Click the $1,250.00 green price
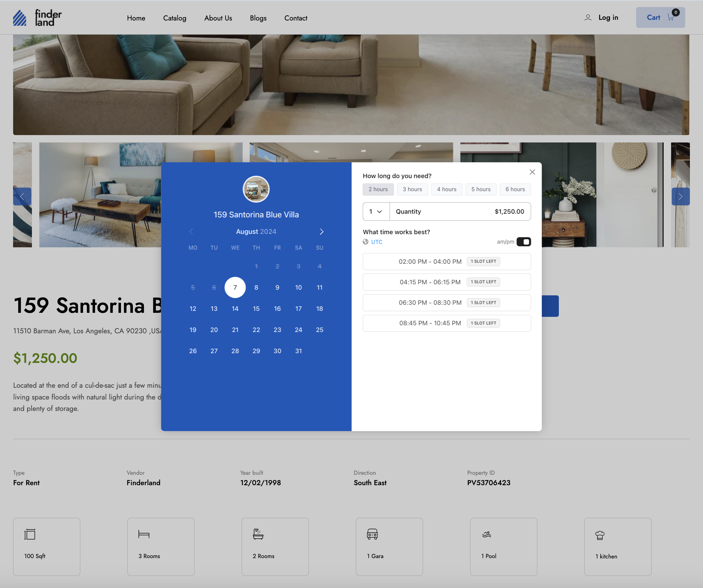Image resolution: width=703 pixels, height=588 pixels. pyautogui.click(x=45, y=358)
